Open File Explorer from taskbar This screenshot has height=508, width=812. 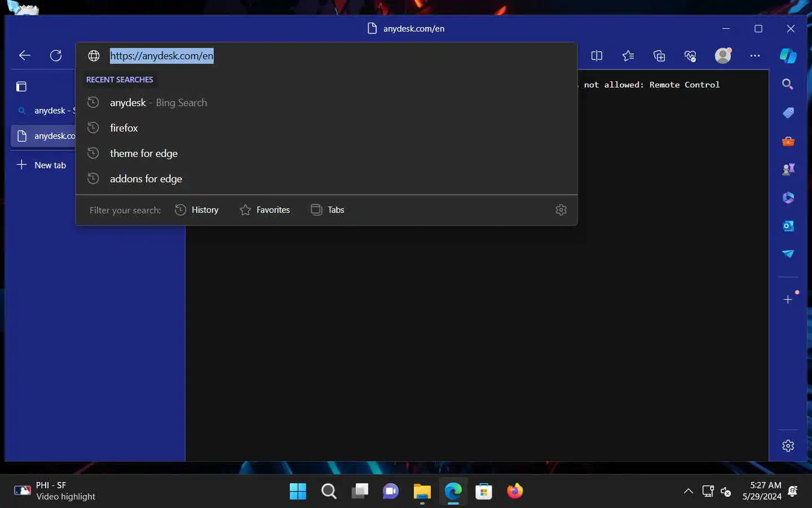point(422,491)
